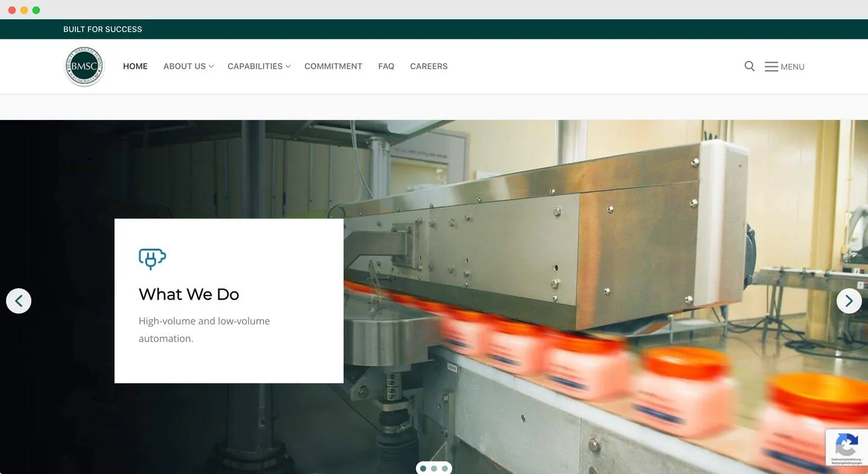Open the CAREERS page link
Screen dimensions: 868x474
coord(429,66)
